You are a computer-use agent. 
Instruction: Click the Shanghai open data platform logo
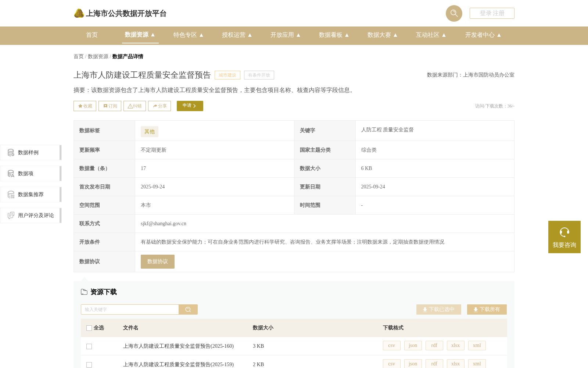120,13
